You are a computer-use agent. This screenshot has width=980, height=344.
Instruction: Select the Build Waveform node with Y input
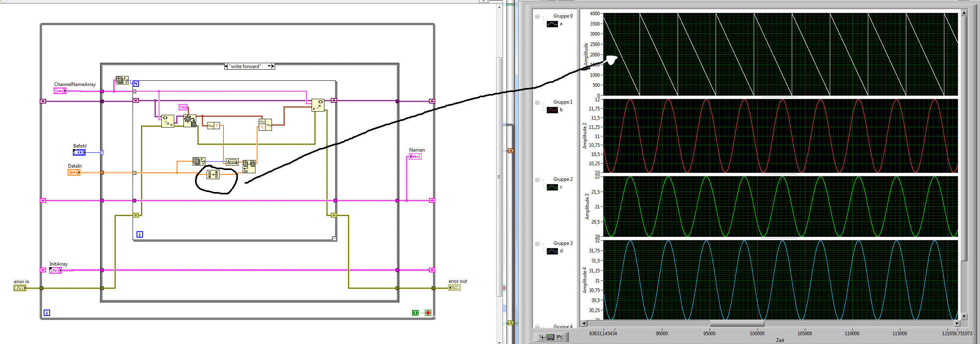(x=265, y=125)
